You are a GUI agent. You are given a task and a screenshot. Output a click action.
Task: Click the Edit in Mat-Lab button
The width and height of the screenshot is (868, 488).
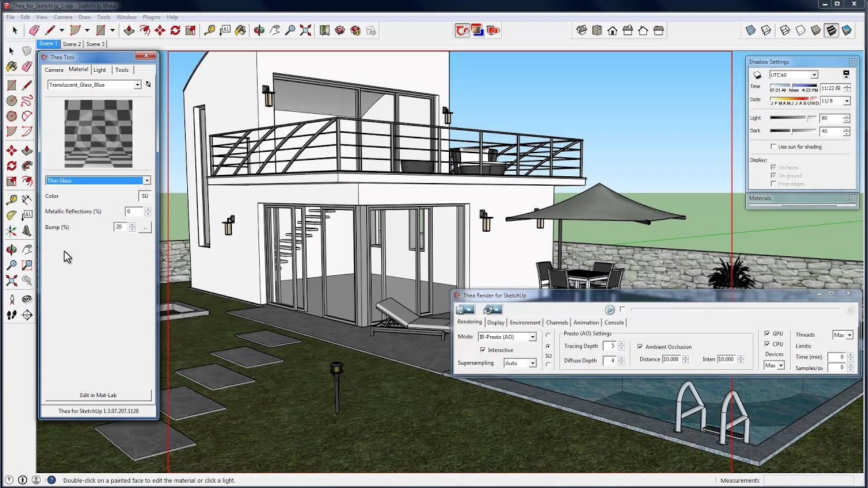tap(98, 395)
